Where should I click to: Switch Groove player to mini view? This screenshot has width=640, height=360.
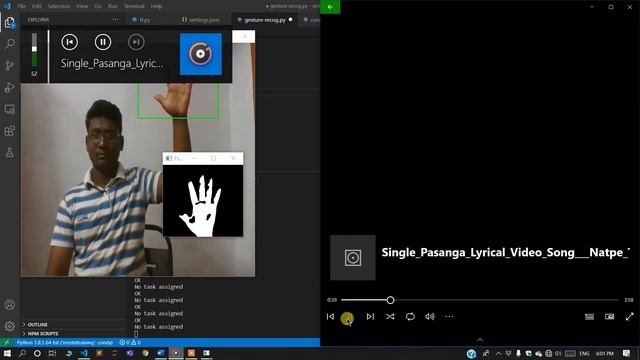coord(609,316)
